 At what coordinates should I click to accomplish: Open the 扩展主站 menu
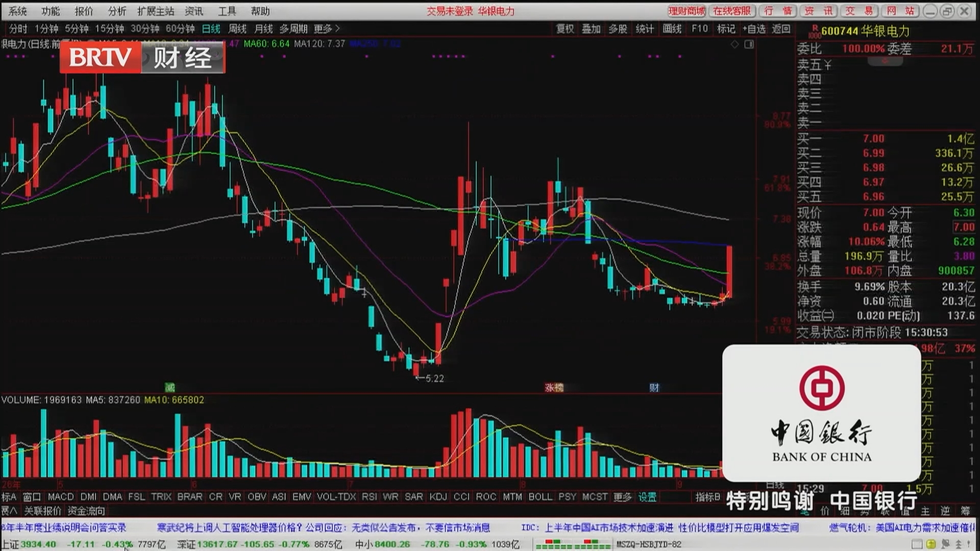[x=156, y=11]
